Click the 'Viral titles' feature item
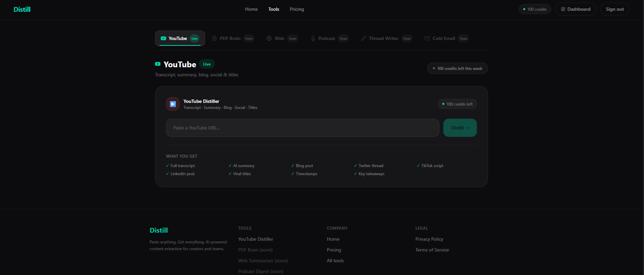644x275 pixels. pyautogui.click(x=240, y=174)
